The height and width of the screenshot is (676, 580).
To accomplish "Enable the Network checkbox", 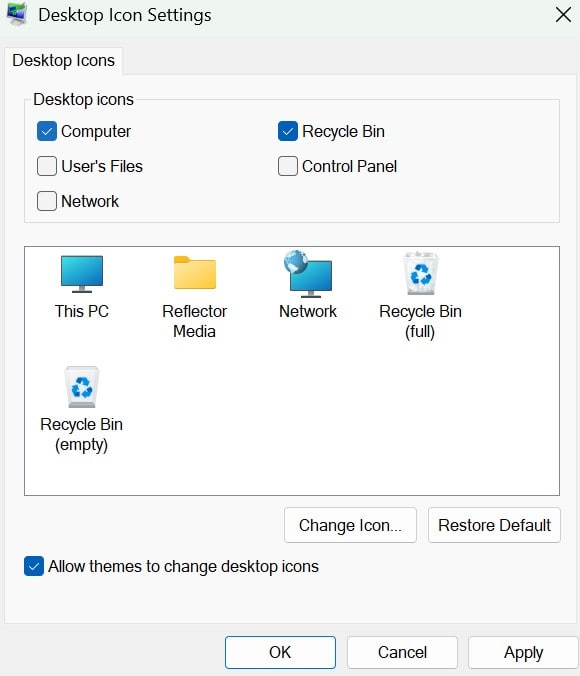I will (x=47, y=201).
